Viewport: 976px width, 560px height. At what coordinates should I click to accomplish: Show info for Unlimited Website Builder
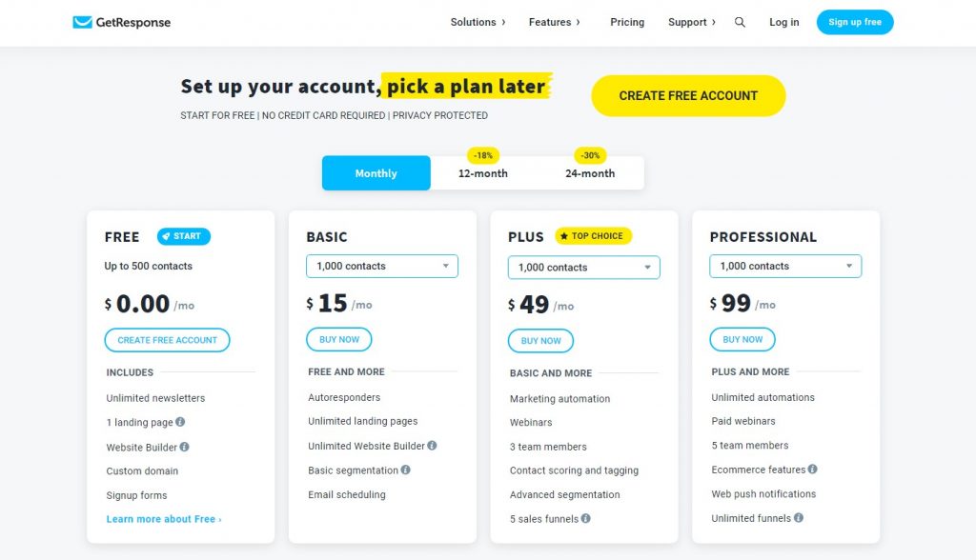coord(432,446)
